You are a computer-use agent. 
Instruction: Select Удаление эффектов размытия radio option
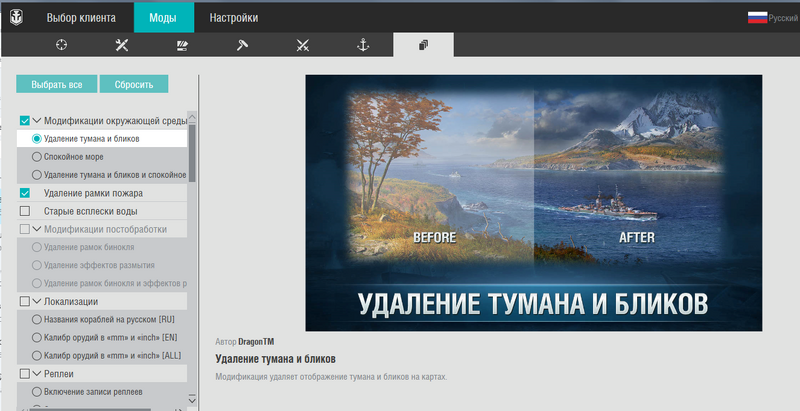pos(37,265)
